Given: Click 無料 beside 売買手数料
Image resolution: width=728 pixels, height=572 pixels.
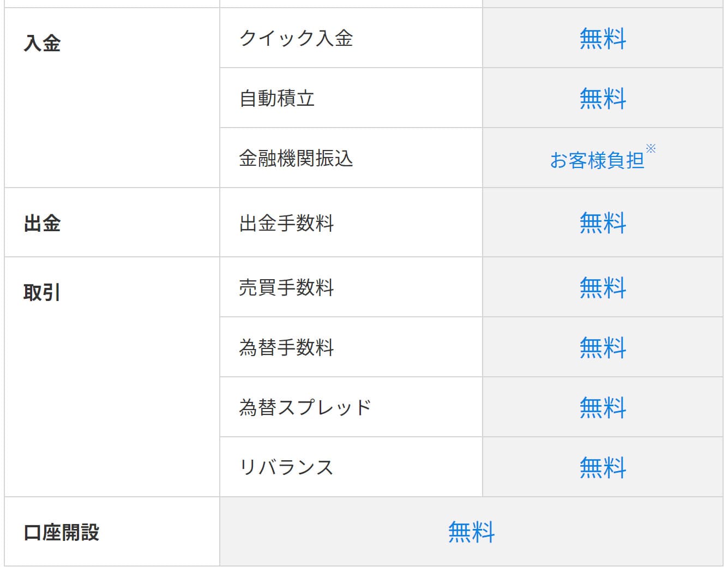Looking at the screenshot, I should (x=603, y=287).
